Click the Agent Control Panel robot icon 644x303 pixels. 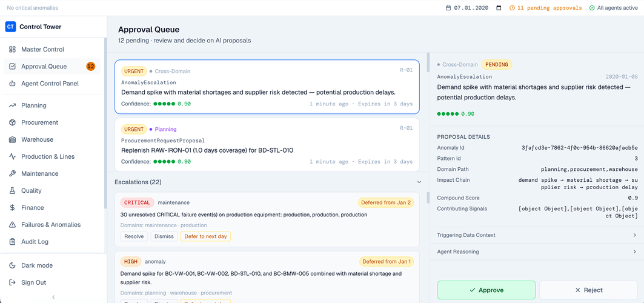click(x=12, y=84)
